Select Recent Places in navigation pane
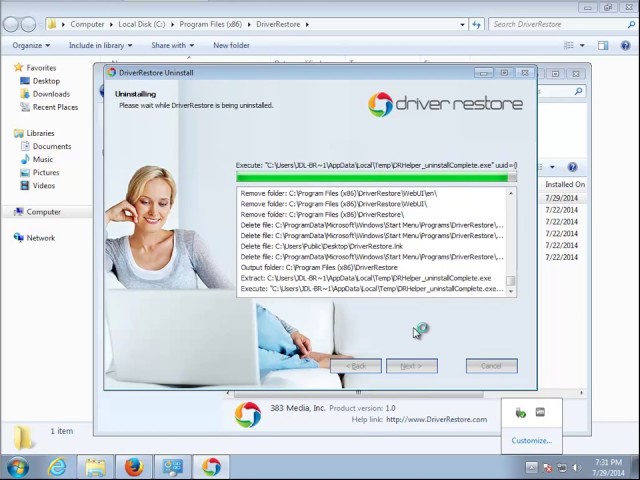Viewport: 640px width, 480px height. 55,107
